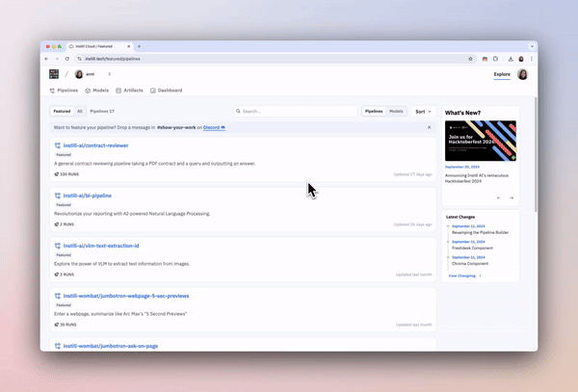Go to next What's New item
Viewport: 578px width, 392px height.
512,197
